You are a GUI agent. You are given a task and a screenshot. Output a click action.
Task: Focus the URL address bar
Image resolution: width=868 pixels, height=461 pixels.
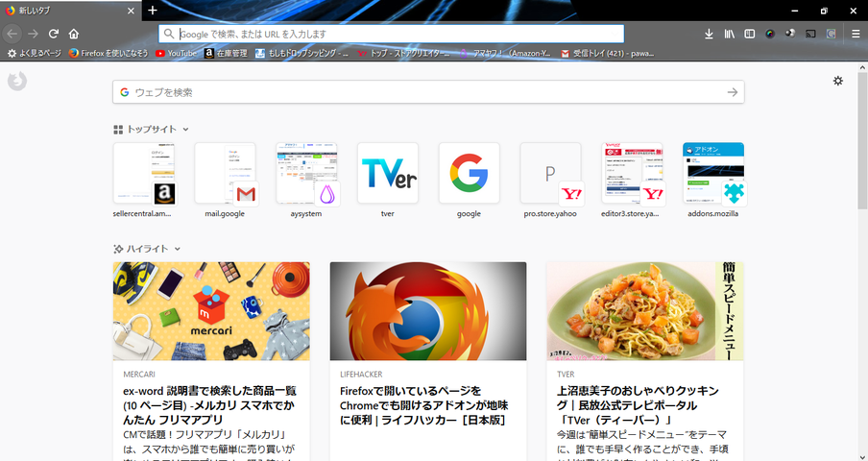pyautogui.click(x=392, y=34)
